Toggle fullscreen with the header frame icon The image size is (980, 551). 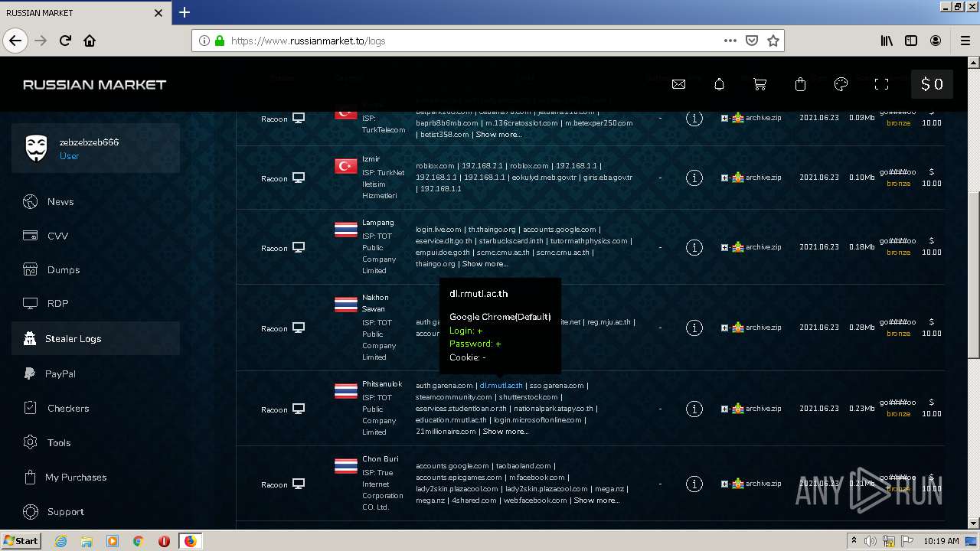click(881, 84)
